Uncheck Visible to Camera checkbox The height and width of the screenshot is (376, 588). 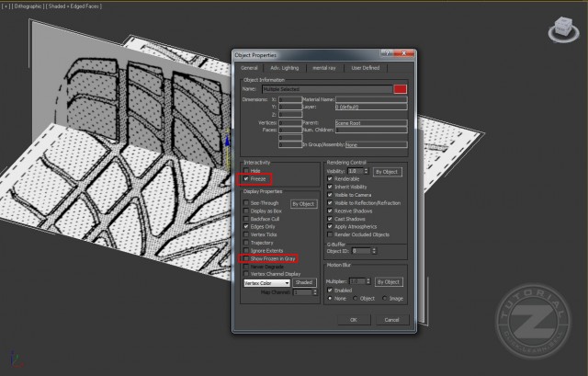pos(330,195)
